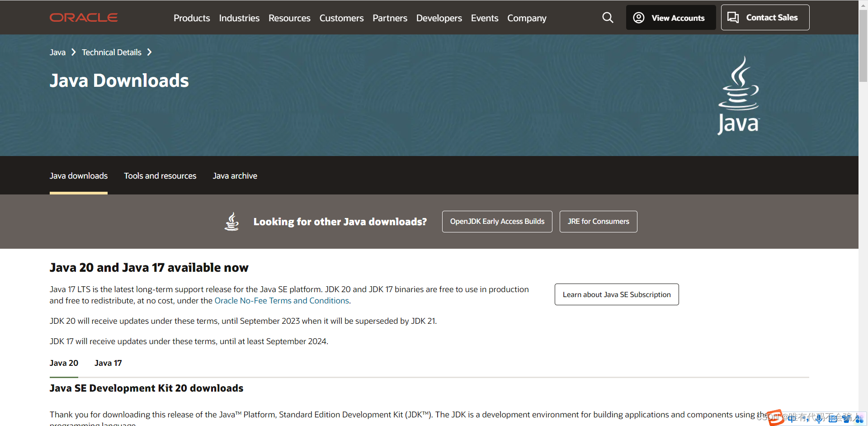Viewport: 868px width, 426px height.
Task: Click the View Accounts button
Action: (671, 18)
